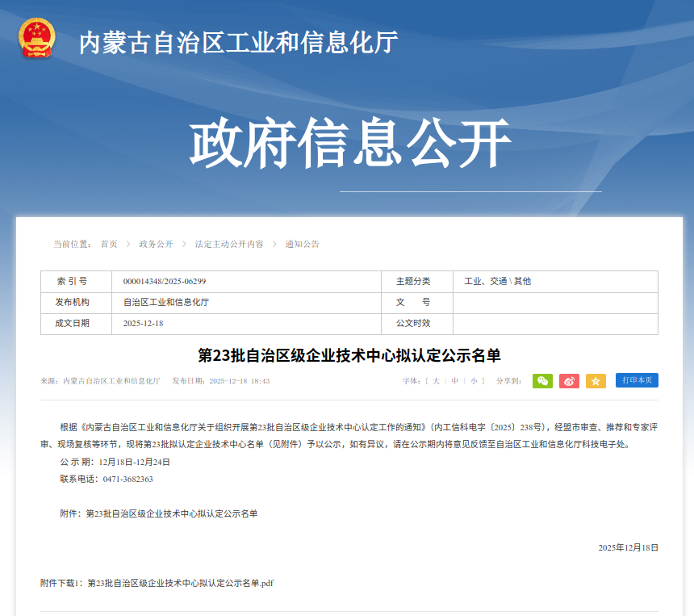The width and height of the screenshot is (694, 616).
Task: Open 通知公告 category
Action: pyautogui.click(x=303, y=244)
